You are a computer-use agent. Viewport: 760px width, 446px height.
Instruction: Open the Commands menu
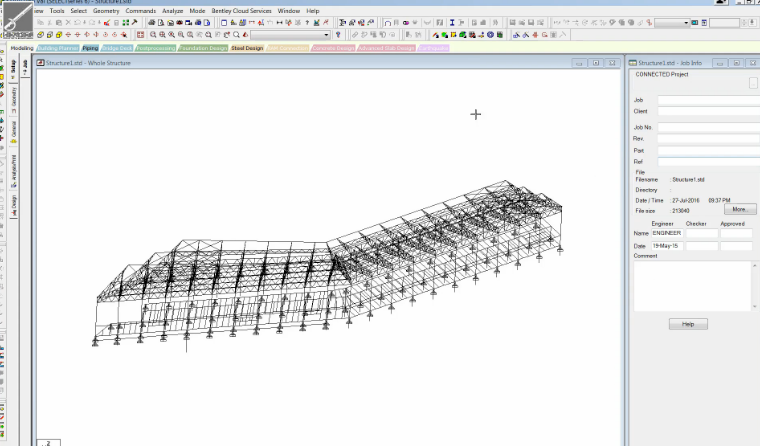(141, 11)
